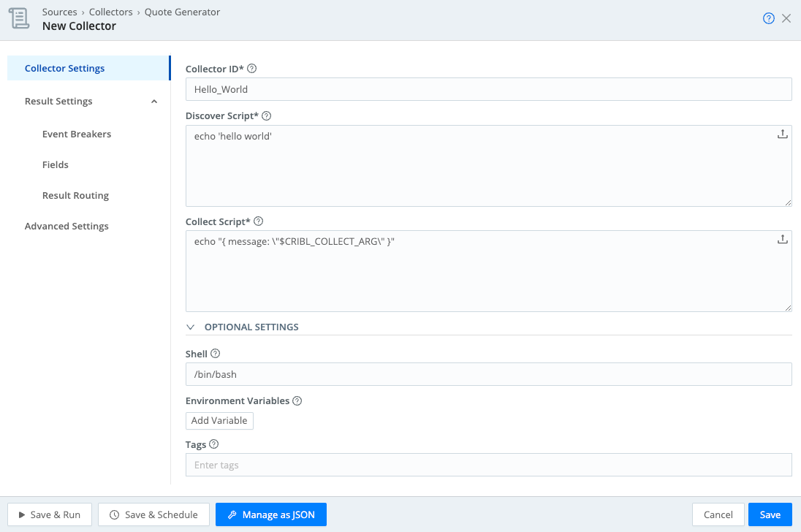Go to Event Breakers settings

coord(77,134)
